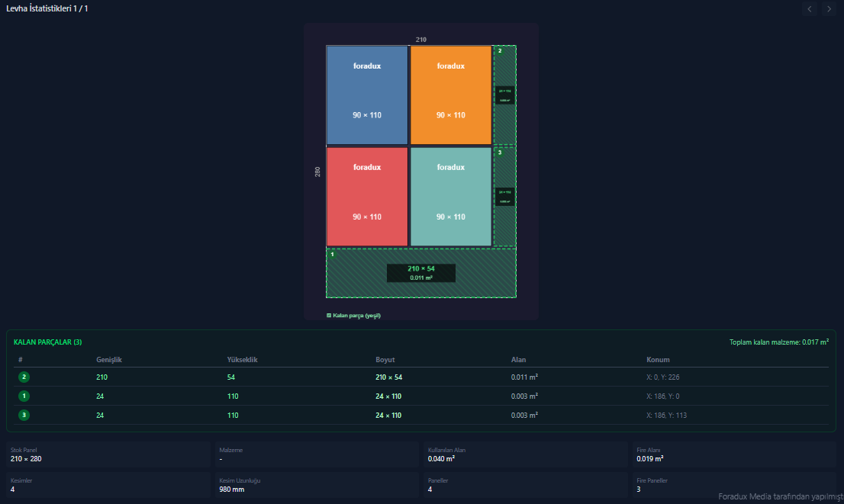Click the Fire Alanı 0.019 m² card
Screen dimensions: 844x504
[734, 454]
